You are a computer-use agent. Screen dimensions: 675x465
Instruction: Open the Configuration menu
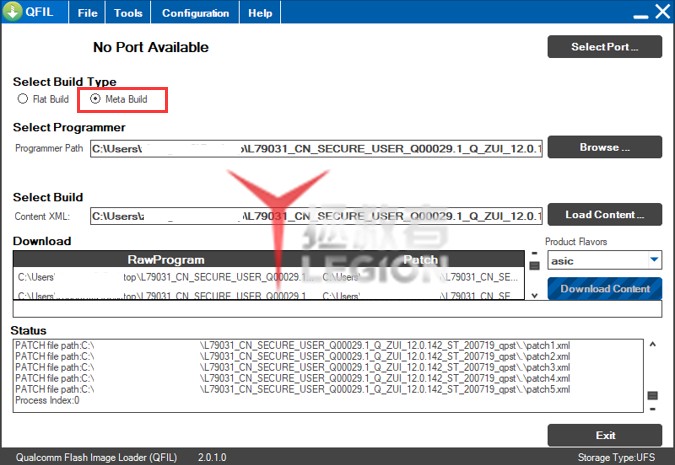195,13
